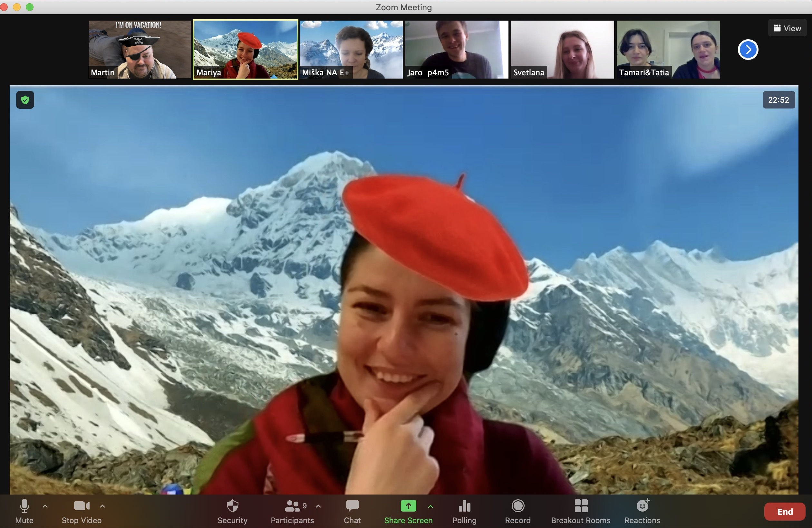Select Miška NA E+ video thumbnail
The height and width of the screenshot is (528, 812).
pos(351,50)
